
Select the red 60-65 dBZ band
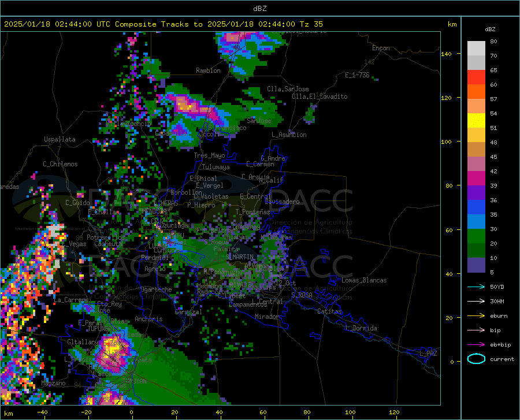pos(476,77)
